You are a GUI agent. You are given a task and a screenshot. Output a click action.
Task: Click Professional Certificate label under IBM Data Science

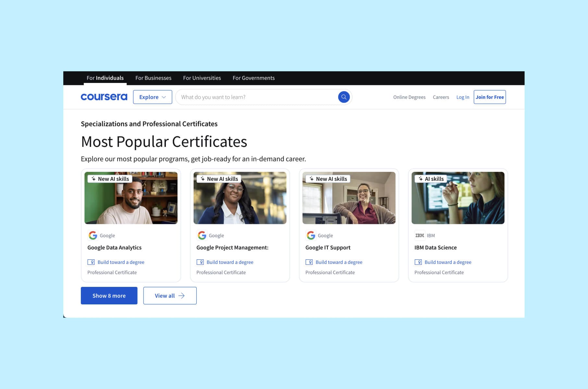(x=439, y=273)
